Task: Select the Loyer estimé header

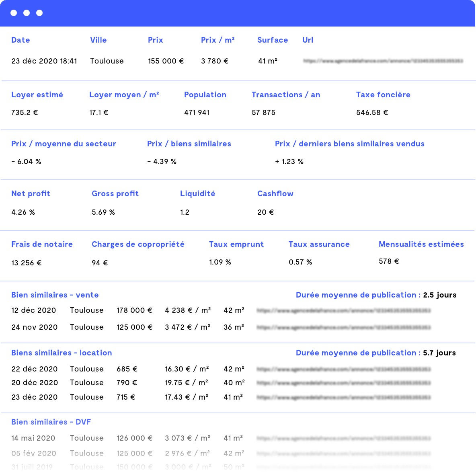Action: click(37, 94)
